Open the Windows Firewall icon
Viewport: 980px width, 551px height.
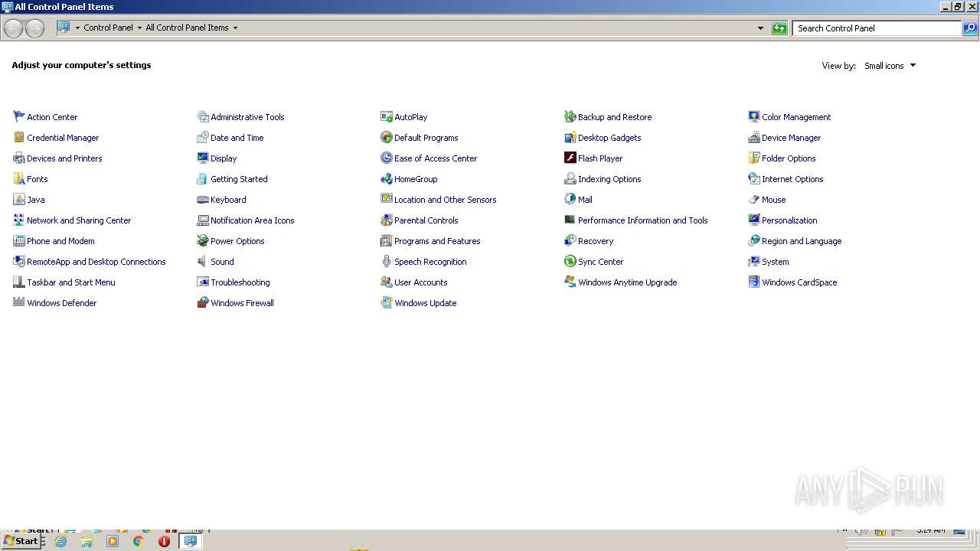(x=203, y=302)
